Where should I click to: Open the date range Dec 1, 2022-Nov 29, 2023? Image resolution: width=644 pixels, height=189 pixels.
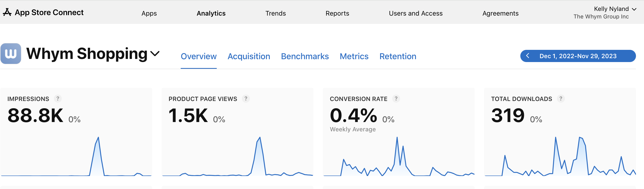[x=578, y=56]
